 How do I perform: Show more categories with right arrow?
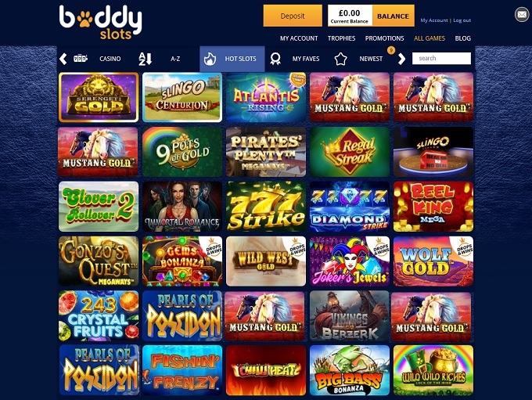(401, 59)
